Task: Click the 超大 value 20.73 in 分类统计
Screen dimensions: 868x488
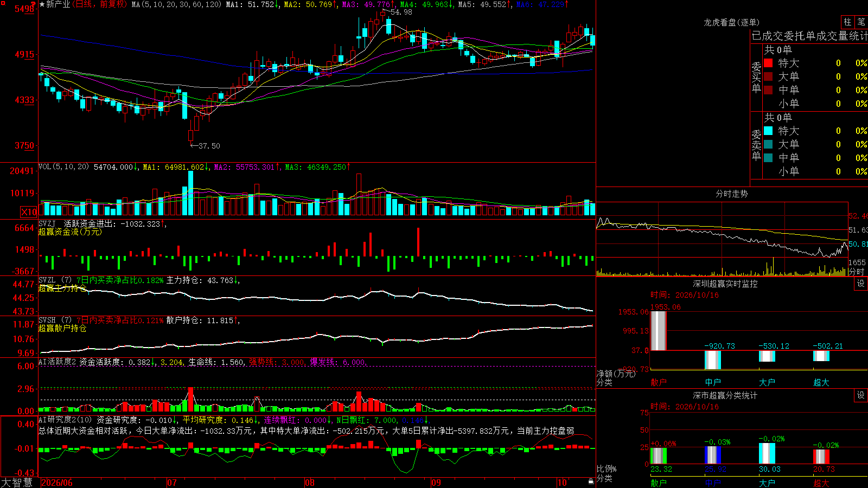Action: 824,469
